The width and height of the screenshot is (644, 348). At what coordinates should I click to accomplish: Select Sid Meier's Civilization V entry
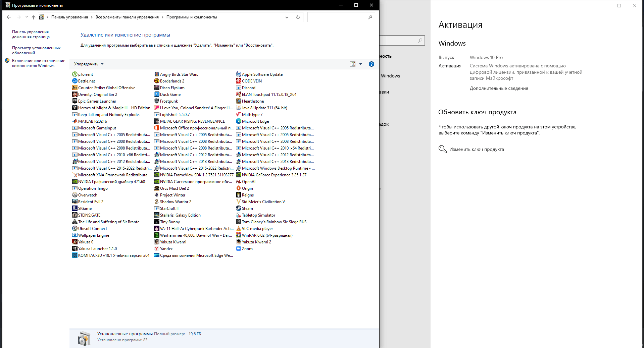point(260,202)
